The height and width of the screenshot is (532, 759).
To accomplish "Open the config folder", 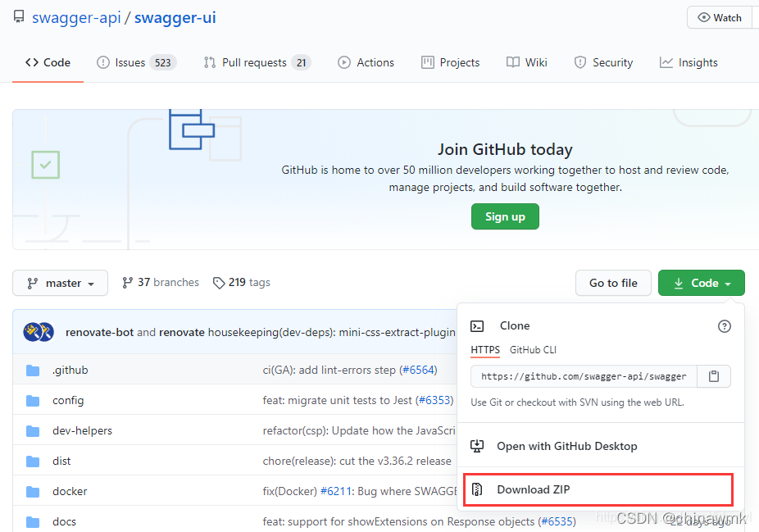I will click(68, 400).
